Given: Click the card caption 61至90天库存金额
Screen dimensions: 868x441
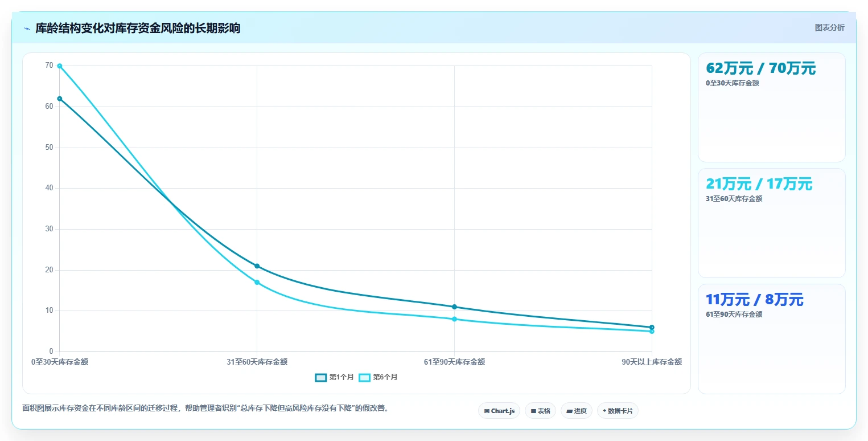Looking at the screenshot, I should 734,315.
